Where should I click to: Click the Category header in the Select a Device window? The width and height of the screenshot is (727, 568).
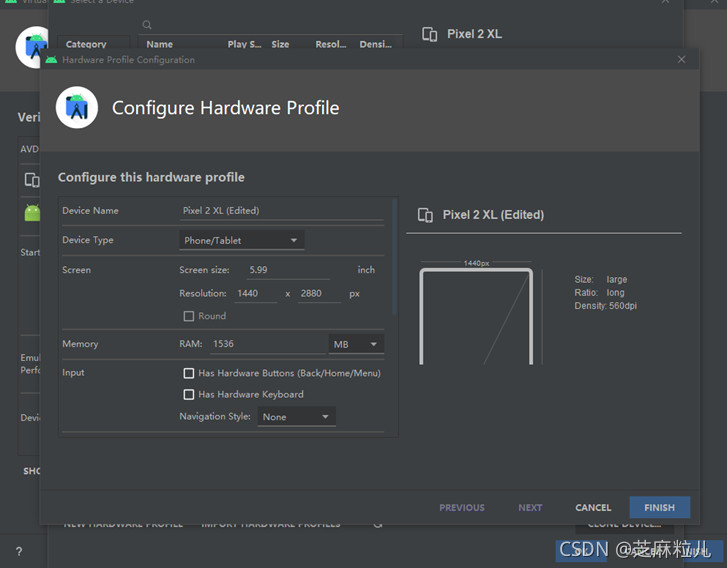(x=86, y=44)
